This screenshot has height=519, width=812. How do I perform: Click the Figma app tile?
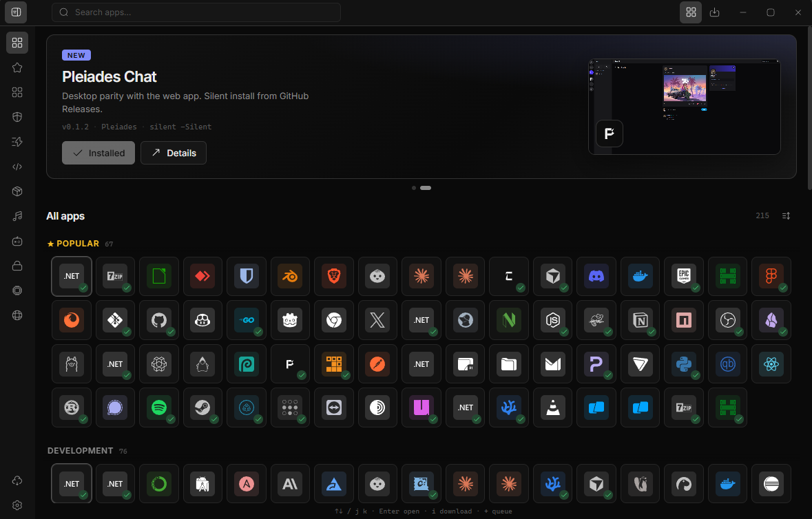point(771,276)
